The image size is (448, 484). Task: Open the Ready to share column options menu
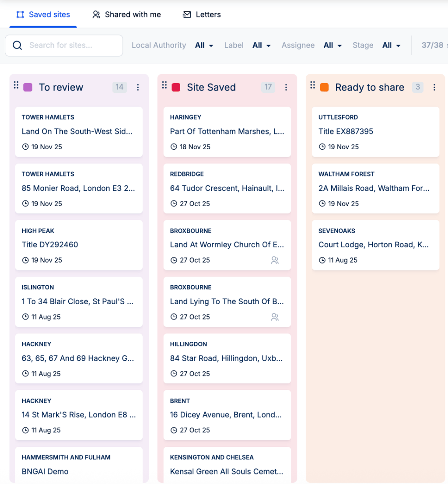pyautogui.click(x=434, y=88)
